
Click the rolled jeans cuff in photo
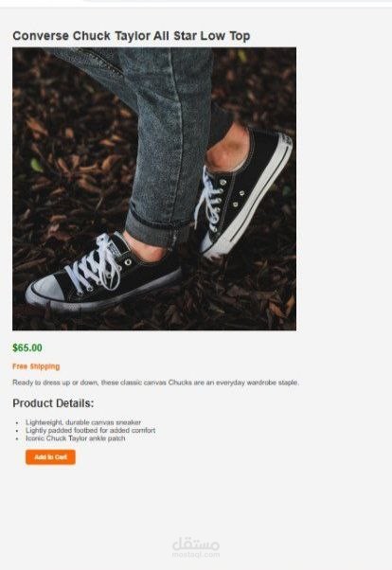click(158, 227)
